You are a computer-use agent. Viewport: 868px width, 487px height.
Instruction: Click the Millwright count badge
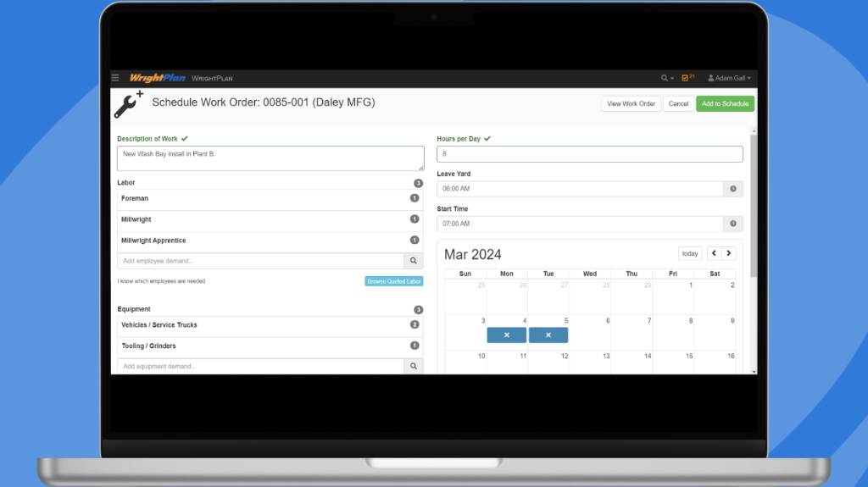[414, 219]
